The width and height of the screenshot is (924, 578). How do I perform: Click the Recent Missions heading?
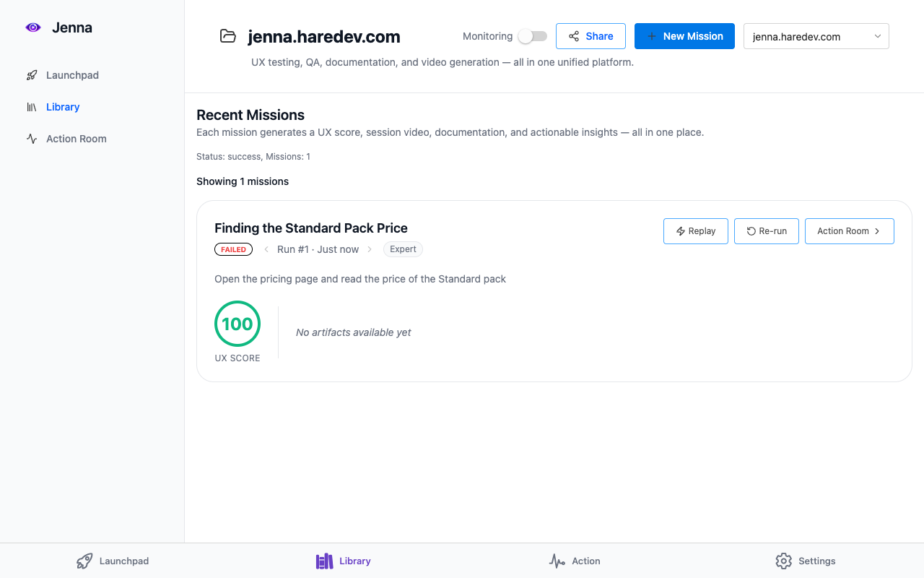(x=250, y=115)
